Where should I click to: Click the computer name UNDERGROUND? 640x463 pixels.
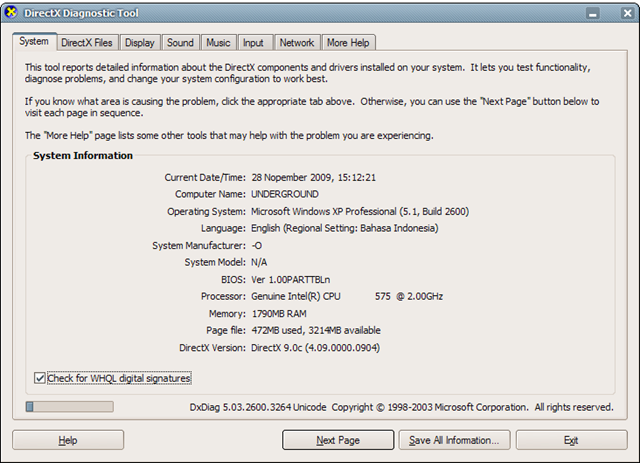(x=284, y=194)
